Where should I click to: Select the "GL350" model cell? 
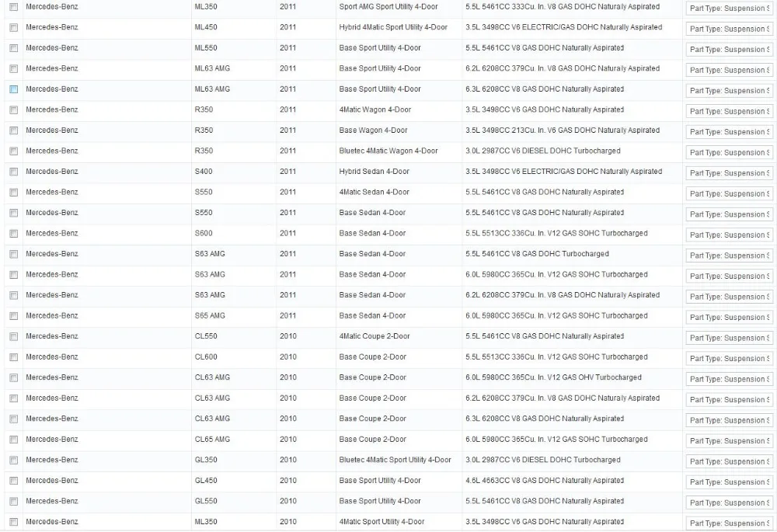(x=206, y=460)
